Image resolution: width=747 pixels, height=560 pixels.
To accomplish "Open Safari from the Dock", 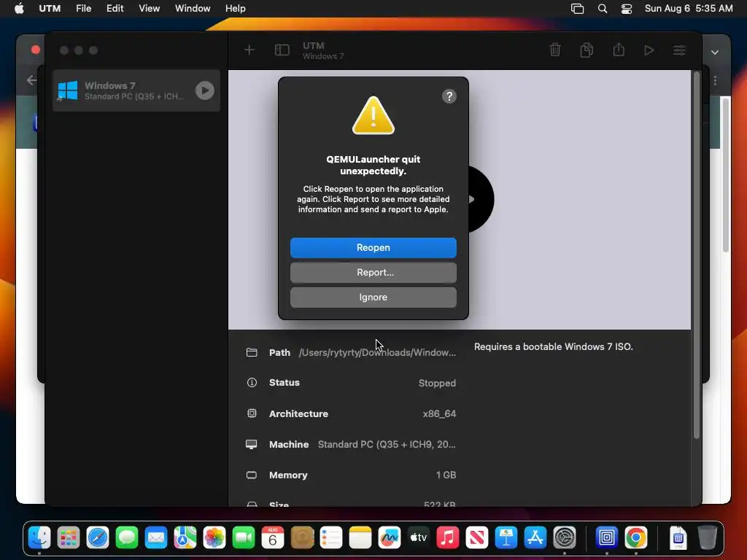I will (98, 537).
